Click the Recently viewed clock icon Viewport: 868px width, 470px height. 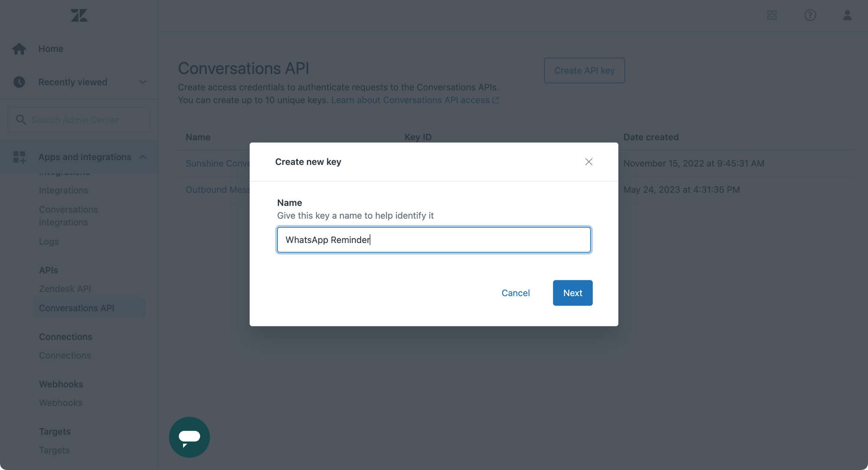(19, 82)
